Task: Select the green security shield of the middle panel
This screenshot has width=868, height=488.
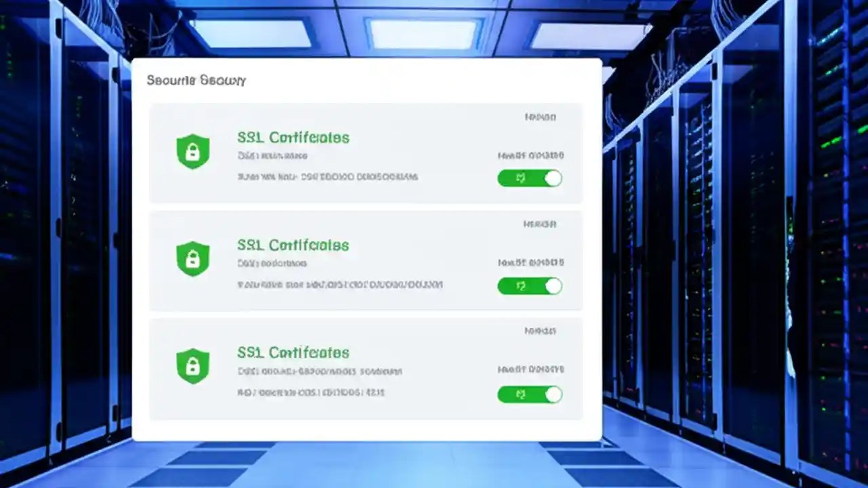Action: [193, 258]
